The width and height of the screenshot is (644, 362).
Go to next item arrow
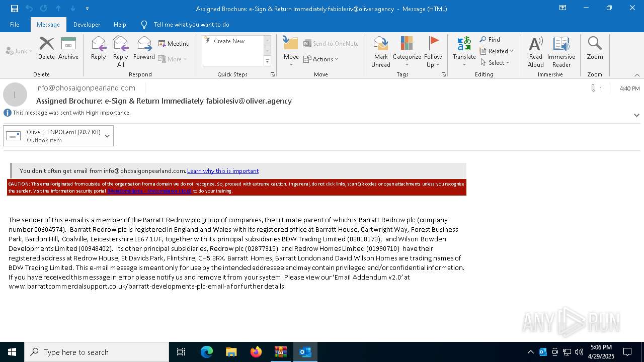(x=73, y=9)
